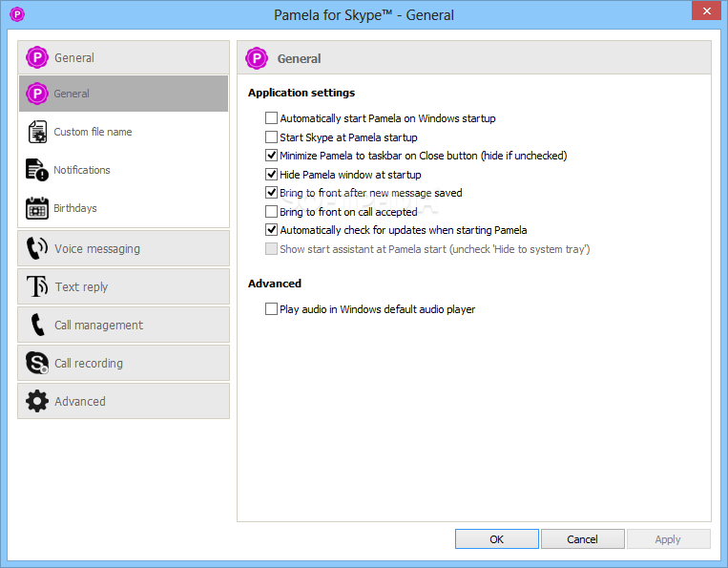The width and height of the screenshot is (728, 568).
Task: Collapse the General section header in sidebar
Action: [x=123, y=57]
